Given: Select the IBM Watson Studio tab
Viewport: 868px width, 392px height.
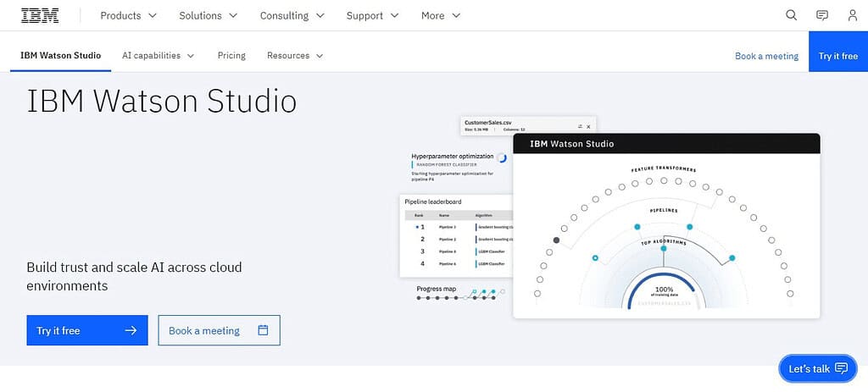Looking at the screenshot, I should tap(60, 55).
